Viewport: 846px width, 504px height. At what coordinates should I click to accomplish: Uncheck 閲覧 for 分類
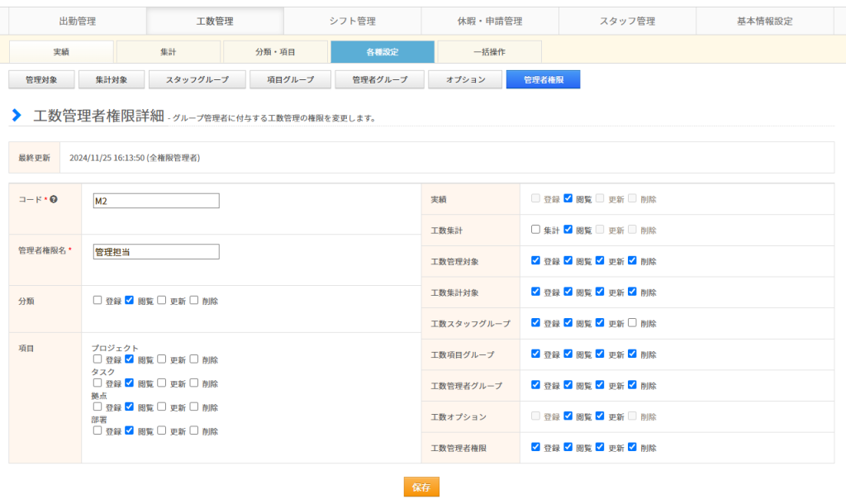130,300
